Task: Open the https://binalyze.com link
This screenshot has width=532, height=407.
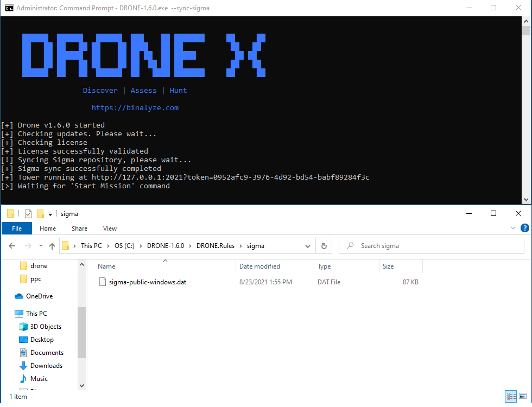Action: pyautogui.click(x=135, y=107)
